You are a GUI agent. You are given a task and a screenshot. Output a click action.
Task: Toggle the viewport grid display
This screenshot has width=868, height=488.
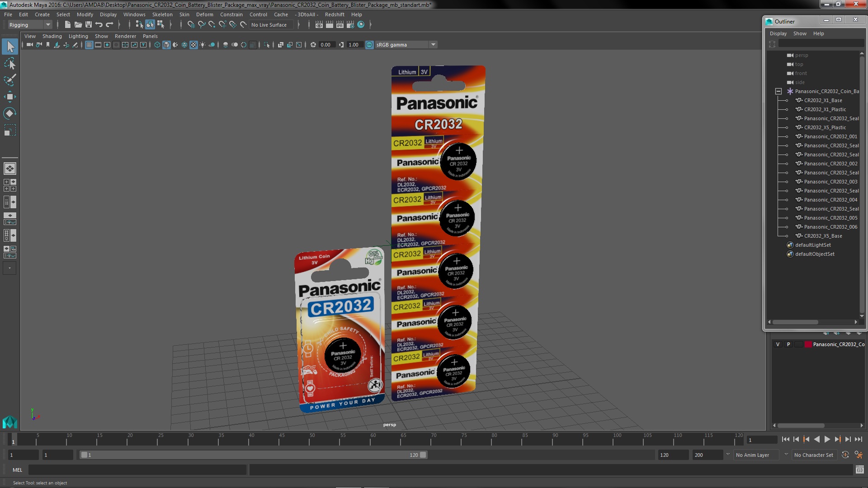tap(89, 45)
